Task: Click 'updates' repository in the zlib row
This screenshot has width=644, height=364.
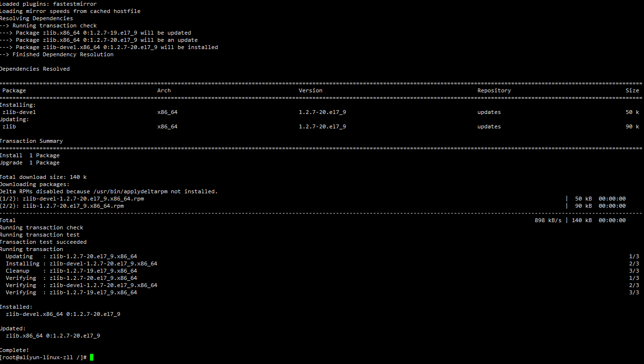Action: pos(489,126)
